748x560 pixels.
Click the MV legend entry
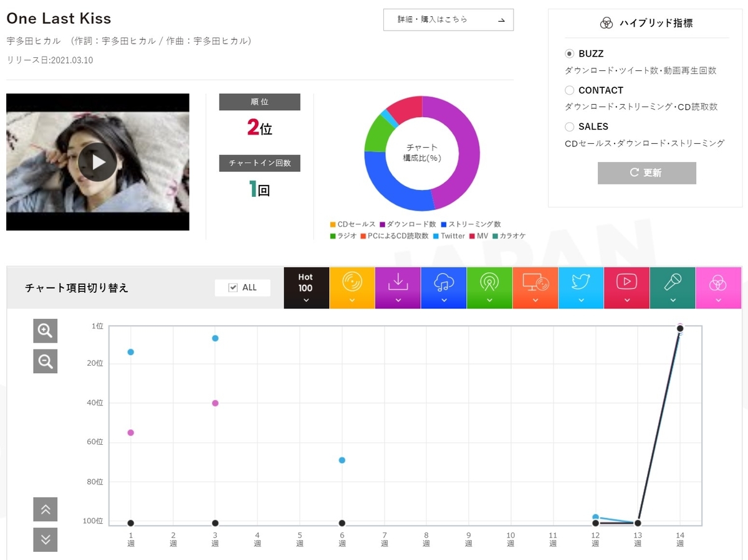479,236
